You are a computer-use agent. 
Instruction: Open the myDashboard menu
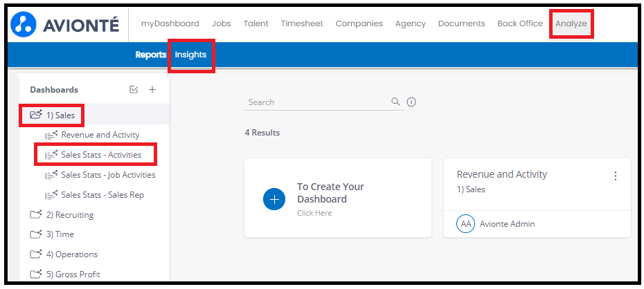click(x=170, y=24)
